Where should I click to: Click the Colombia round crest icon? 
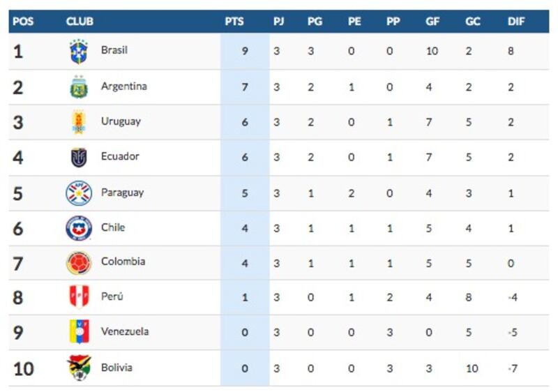[x=79, y=263]
